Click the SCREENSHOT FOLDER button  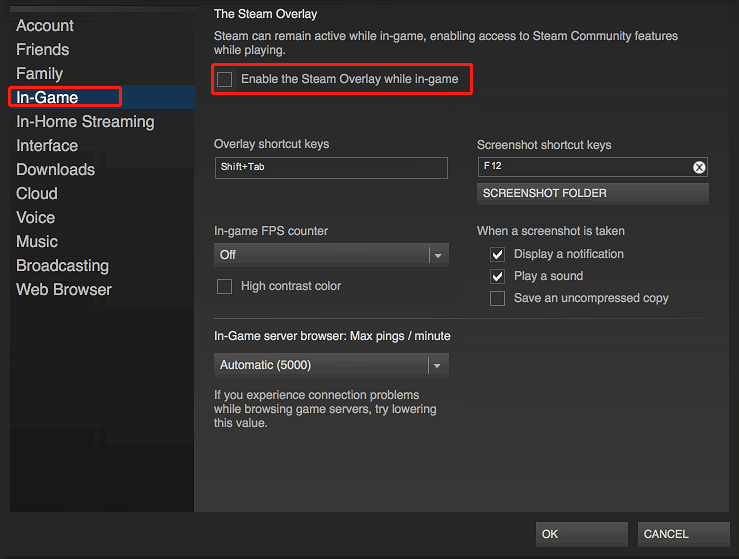592,194
